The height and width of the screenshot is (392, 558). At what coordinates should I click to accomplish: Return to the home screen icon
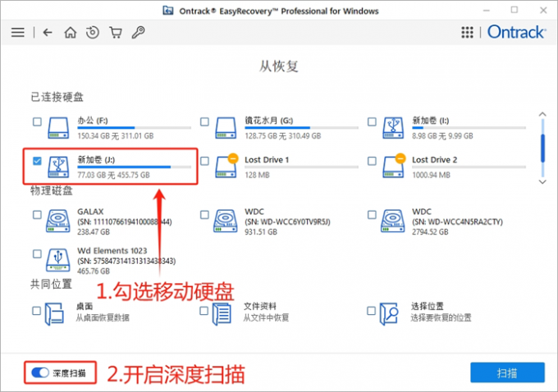click(70, 33)
